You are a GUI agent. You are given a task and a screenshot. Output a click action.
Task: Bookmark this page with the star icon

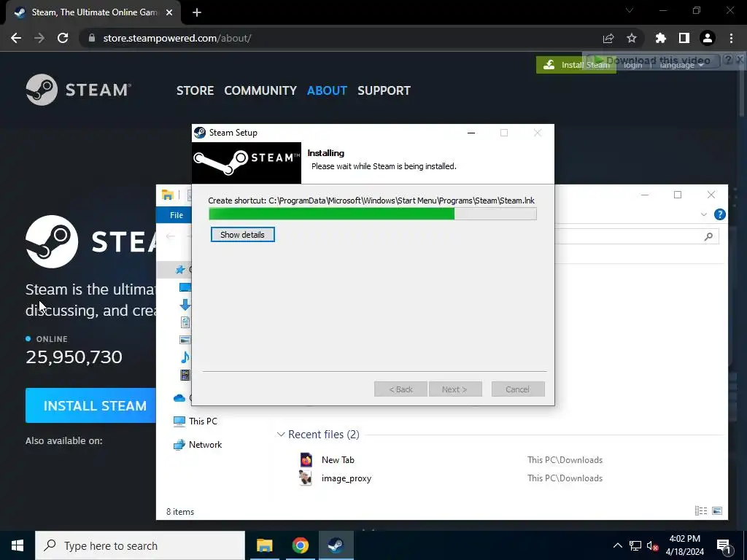coord(632,38)
